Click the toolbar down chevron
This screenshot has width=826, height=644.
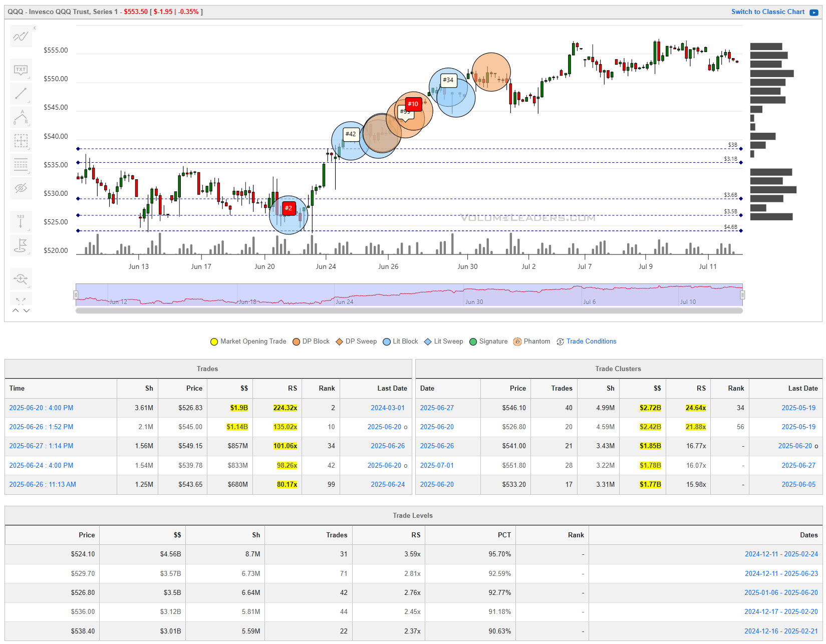point(27,310)
